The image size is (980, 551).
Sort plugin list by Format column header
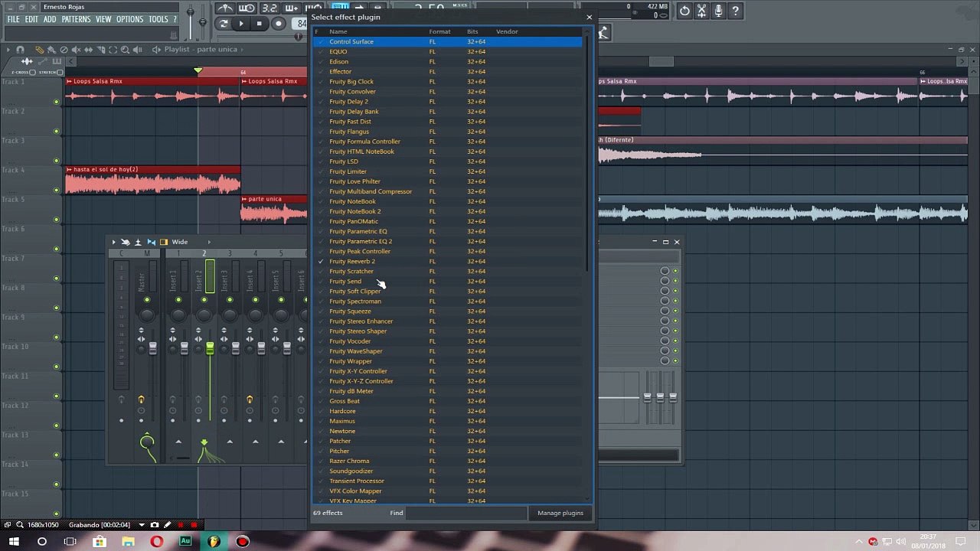pyautogui.click(x=439, y=31)
